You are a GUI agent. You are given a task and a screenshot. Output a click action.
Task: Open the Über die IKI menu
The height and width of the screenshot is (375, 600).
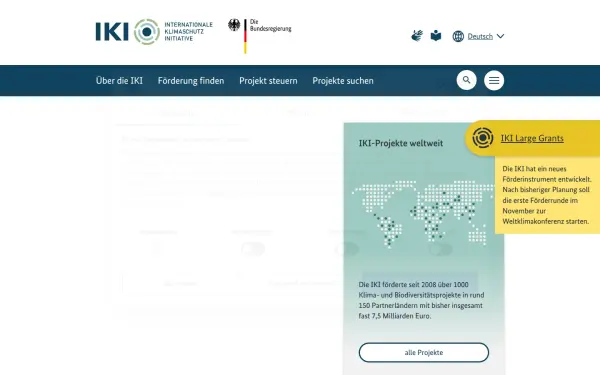pyautogui.click(x=119, y=81)
